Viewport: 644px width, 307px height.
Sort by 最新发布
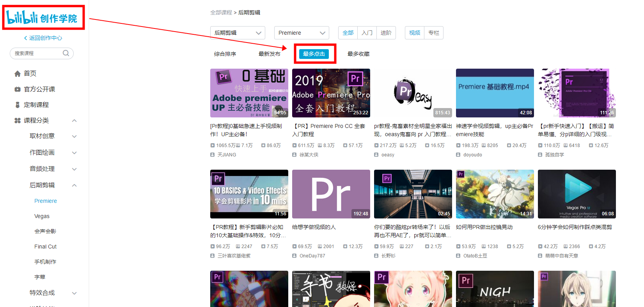pos(270,54)
